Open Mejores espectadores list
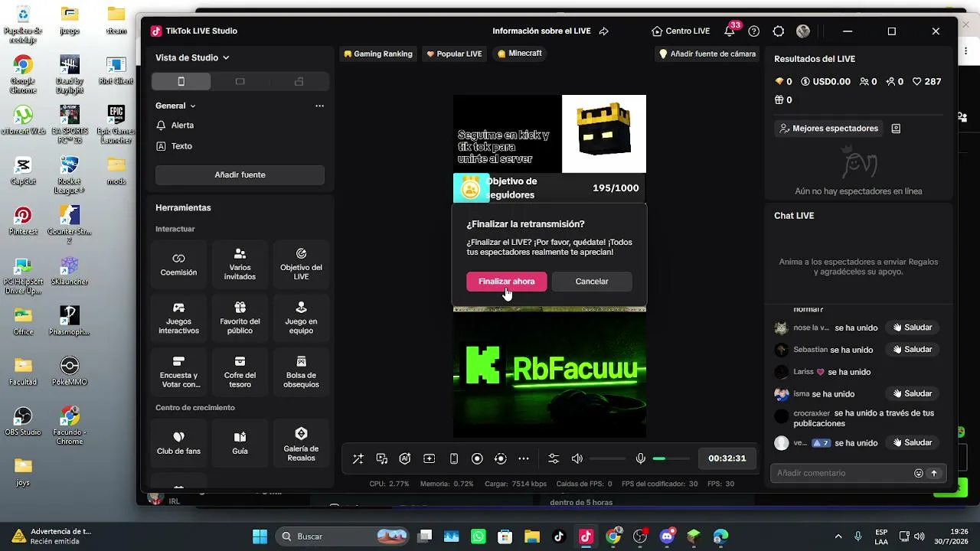 point(828,129)
